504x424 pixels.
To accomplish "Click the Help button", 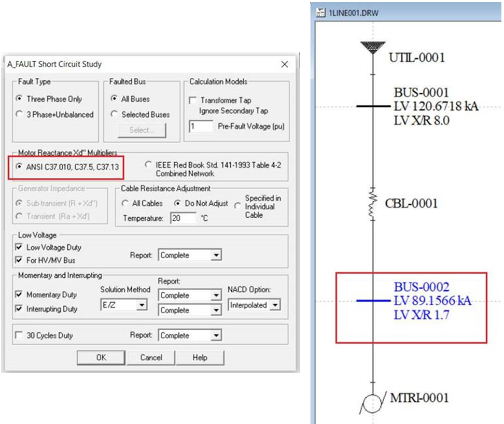I will [200, 358].
